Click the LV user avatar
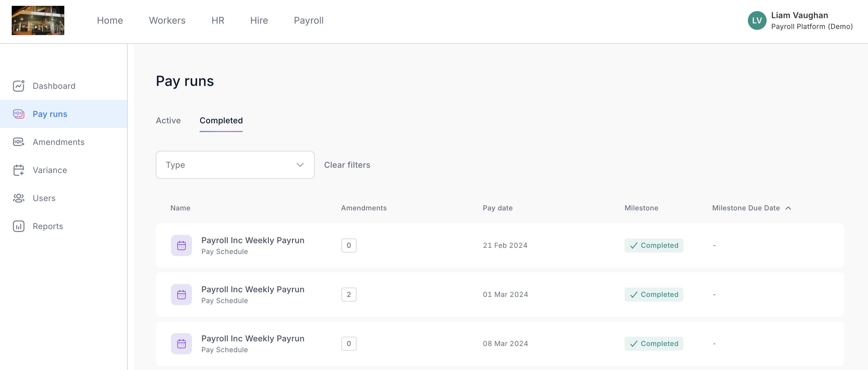Screen dimensions: 868x370 pos(757,20)
